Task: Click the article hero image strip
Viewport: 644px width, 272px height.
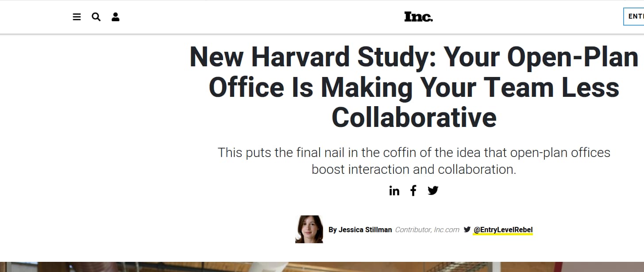Action: coord(322,267)
